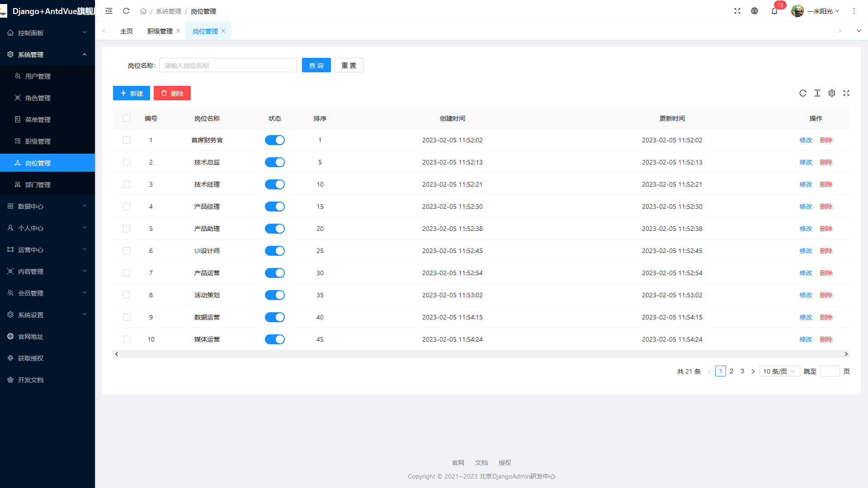This screenshot has height=488, width=868.
Task: Click the 新建 button
Action: (x=132, y=94)
